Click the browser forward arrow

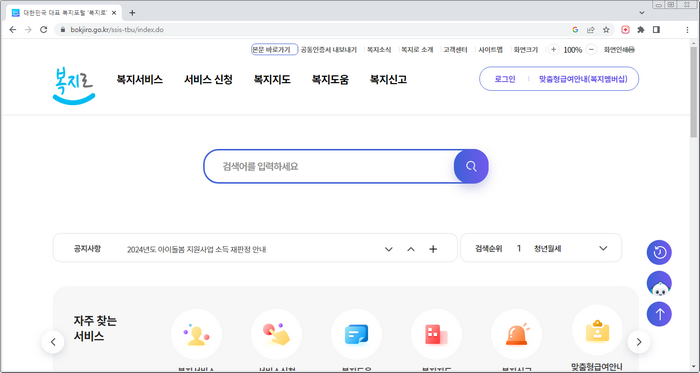point(28,29)
